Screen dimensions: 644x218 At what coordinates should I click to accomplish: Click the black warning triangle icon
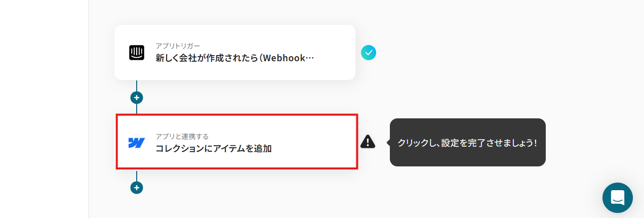coord(368,142)
